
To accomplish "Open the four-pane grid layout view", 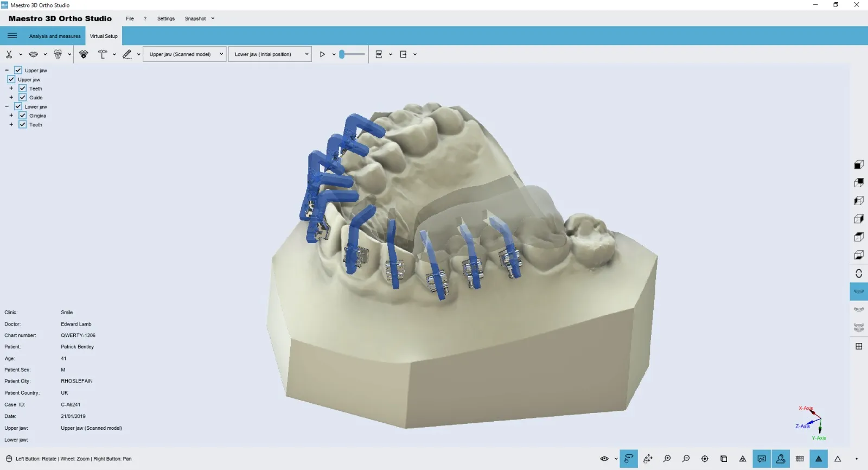I will click(859, 346).
